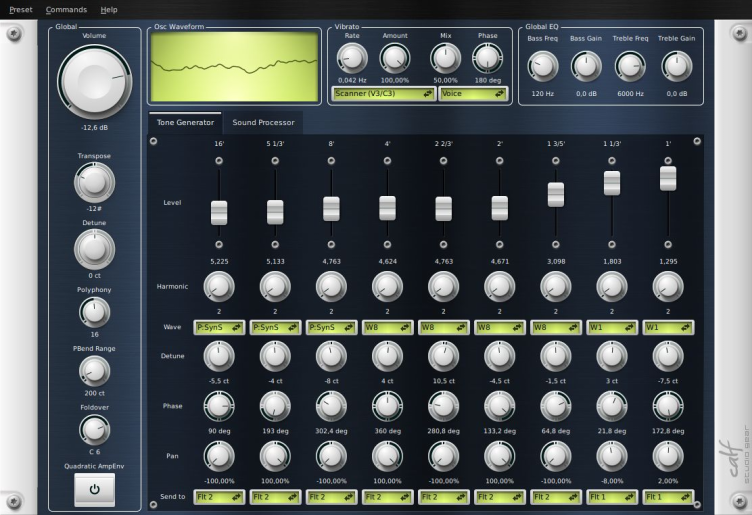Click the Foldover knob
752x515 pixels.
pyautogui.click(x=94, y=430)
